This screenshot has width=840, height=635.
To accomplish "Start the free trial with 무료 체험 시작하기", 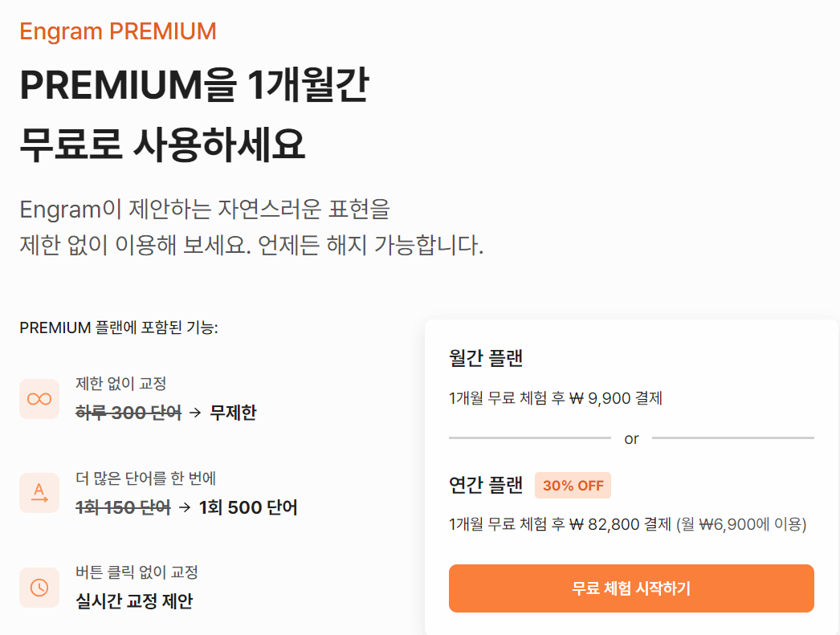I will (x=631, y=588).
